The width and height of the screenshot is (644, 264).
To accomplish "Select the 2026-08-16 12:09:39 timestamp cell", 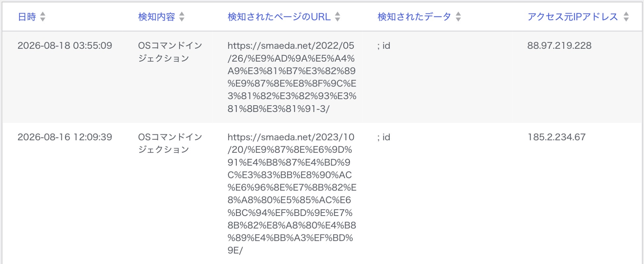I will (x=65, y=137).
